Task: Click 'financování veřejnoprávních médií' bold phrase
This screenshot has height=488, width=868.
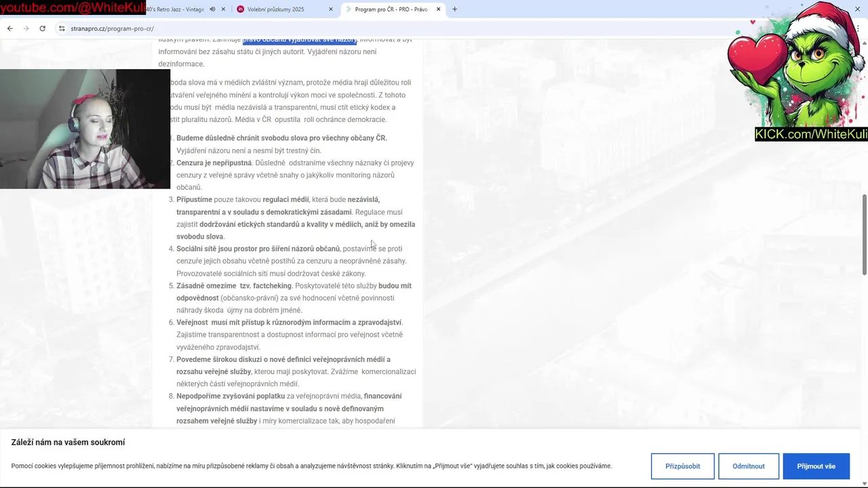Action: click(289, 403)
